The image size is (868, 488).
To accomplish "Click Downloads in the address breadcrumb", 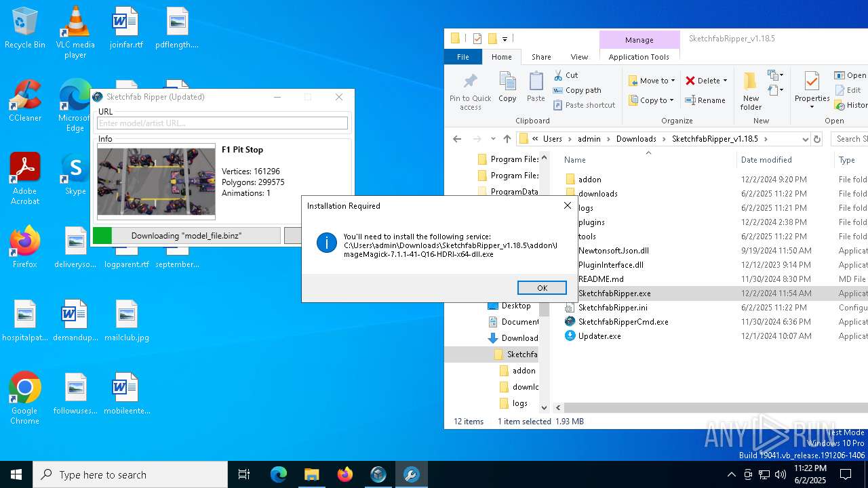I will 636,139.
